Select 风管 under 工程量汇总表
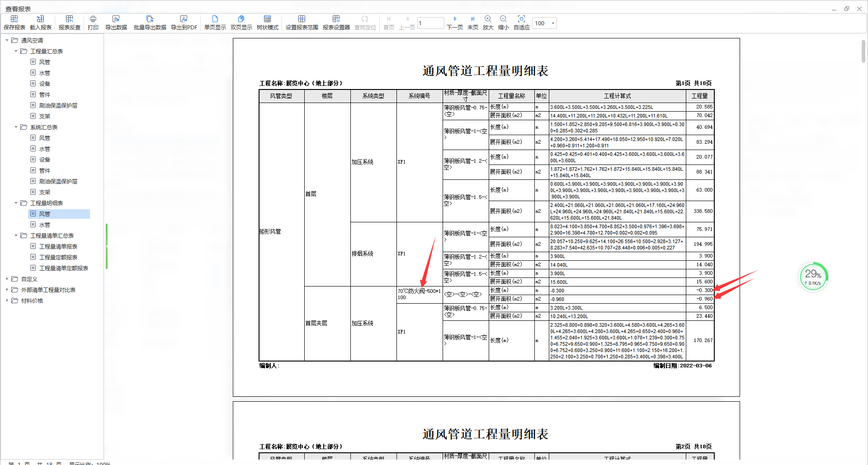 (x=44, y=62)
